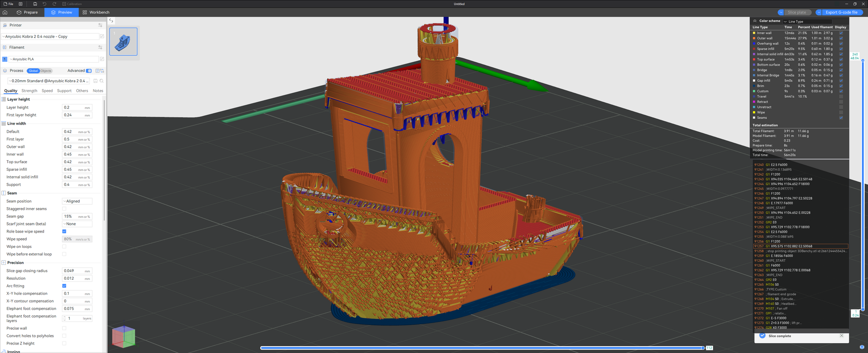Click the Precision section icon
Viewport: 868px width, 353px height.
click(x=4, y=263)
